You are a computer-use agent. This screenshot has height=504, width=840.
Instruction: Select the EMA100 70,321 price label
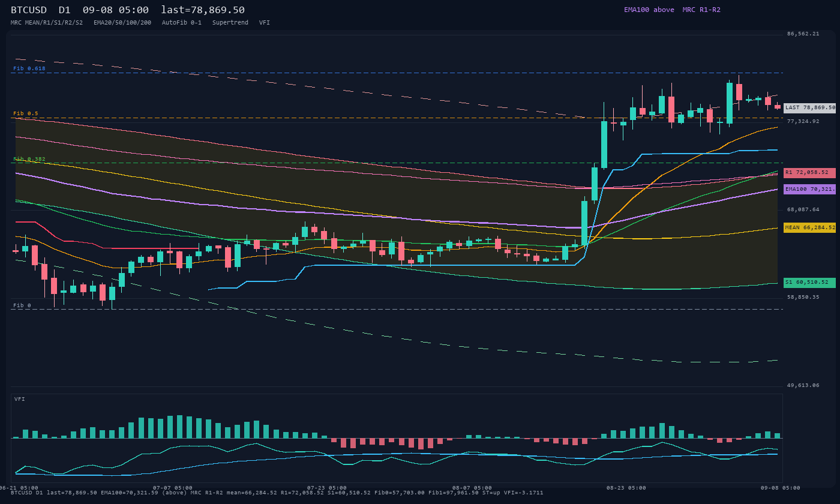pyautogui.click(x=809, y=189)
